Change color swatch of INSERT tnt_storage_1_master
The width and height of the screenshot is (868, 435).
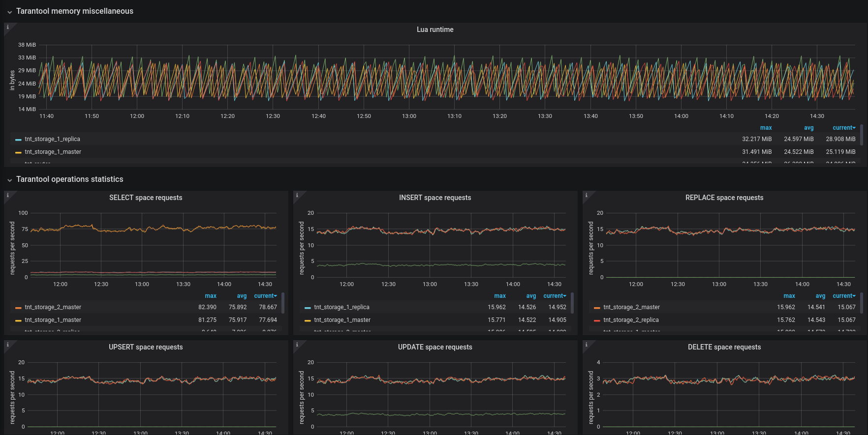pyautogui.click(x=308, y=320)
